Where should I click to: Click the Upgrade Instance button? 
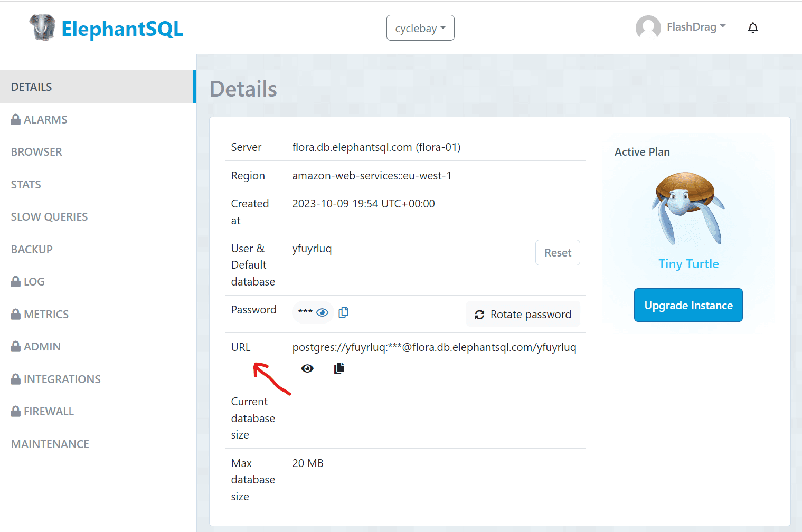tap(688, 305)
